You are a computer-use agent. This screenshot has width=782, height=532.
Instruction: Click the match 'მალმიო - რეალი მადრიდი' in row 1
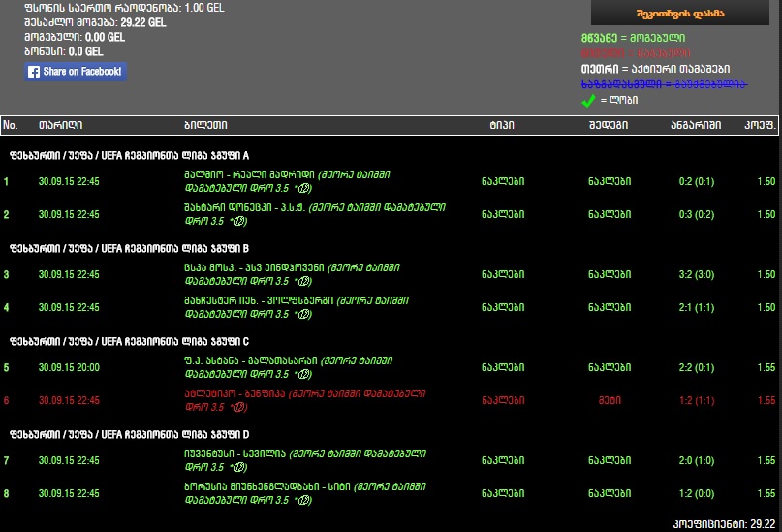[x=249, y=175]
